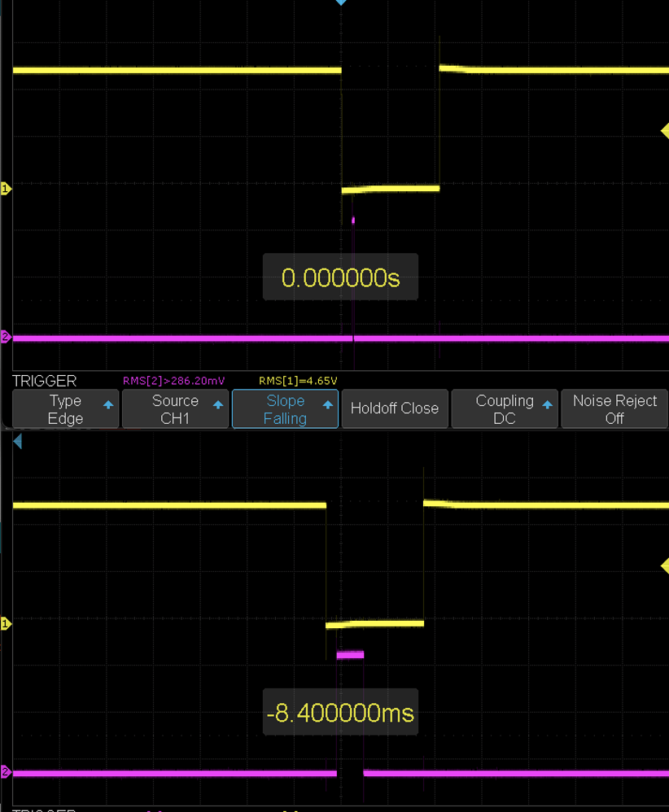The image size is (669, 812).
Task: Click the blue delay reference arrow on lower capture
Action: 18,441
